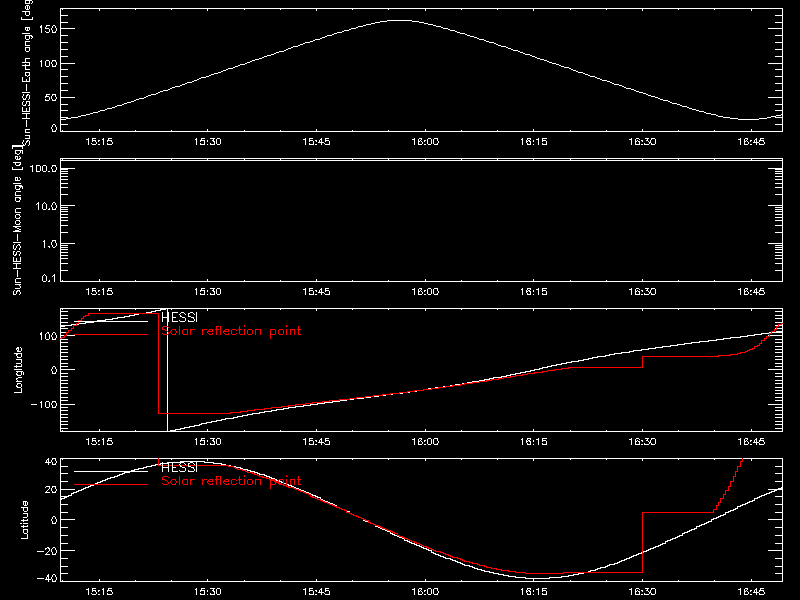Viewport: 800px width, 600px height.
Task: Click 15:45 time label under Latitude plot
Action: tap(316, 592)
